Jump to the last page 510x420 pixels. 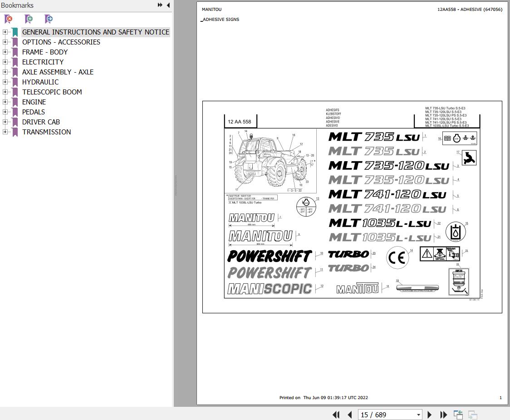coord(443,415)
